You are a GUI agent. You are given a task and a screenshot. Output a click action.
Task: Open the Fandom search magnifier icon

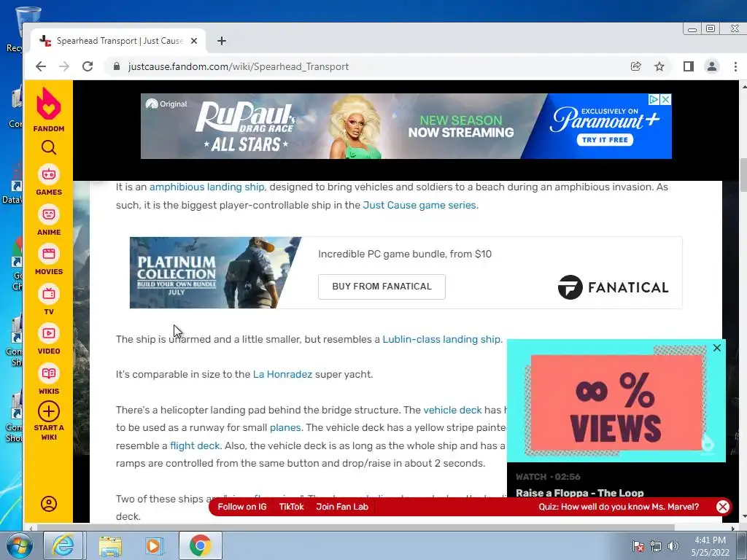[x=49, y=147]
